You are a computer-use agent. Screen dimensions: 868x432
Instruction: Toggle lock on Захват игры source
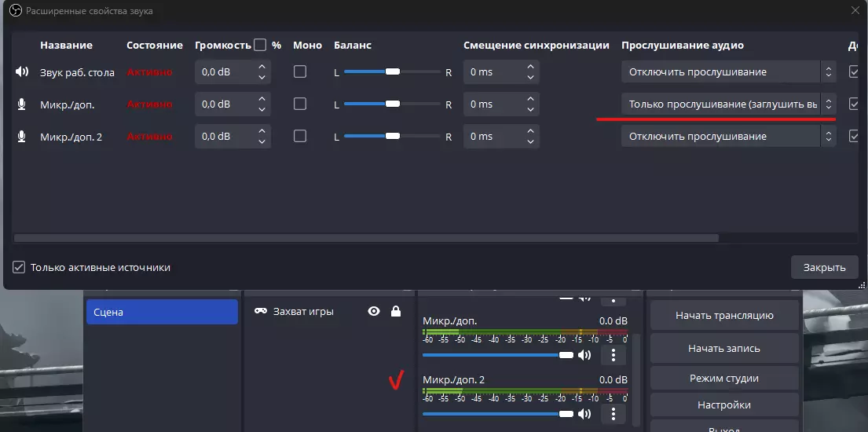pos(396,312)
